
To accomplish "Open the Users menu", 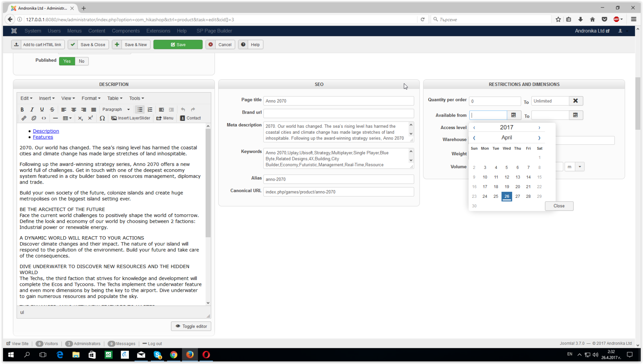I will (54, 31).
